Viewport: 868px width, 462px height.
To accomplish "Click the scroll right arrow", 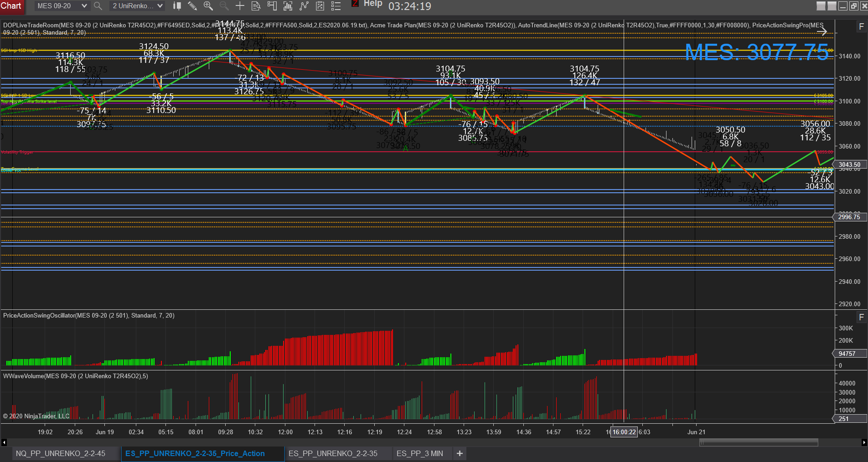I will 864,442.
